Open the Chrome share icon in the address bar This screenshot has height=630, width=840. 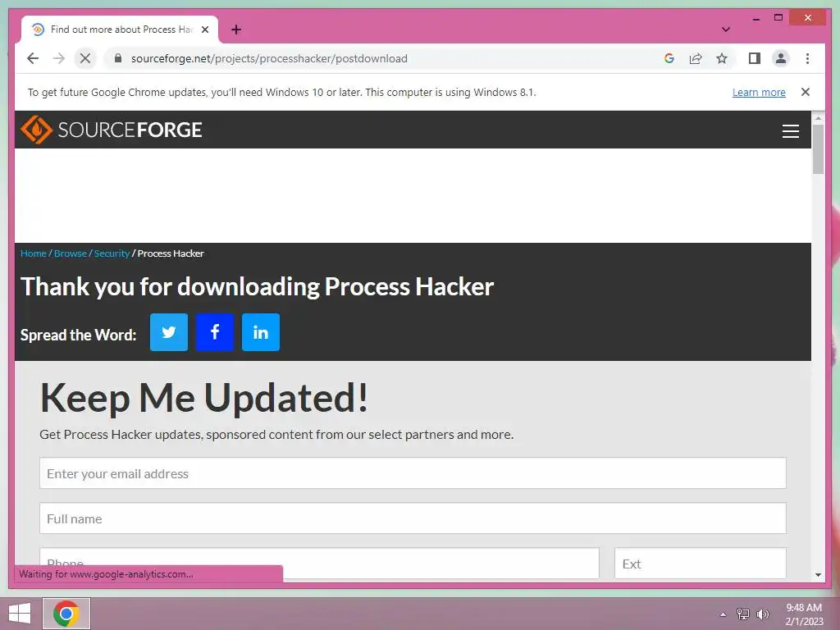696,58
